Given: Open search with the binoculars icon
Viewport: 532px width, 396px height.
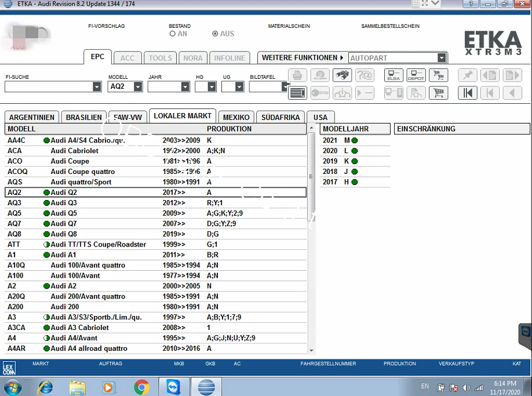Looking at the screenshot, I should coord(342,75).
